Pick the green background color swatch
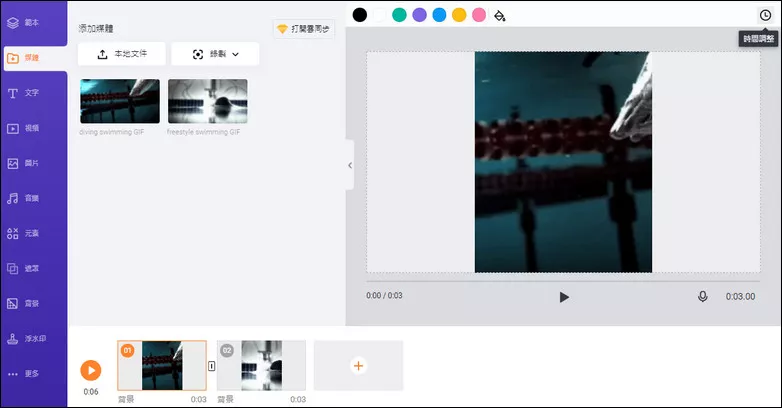Image resolution: width=782 pixels, height=408 pixels. 399,15
